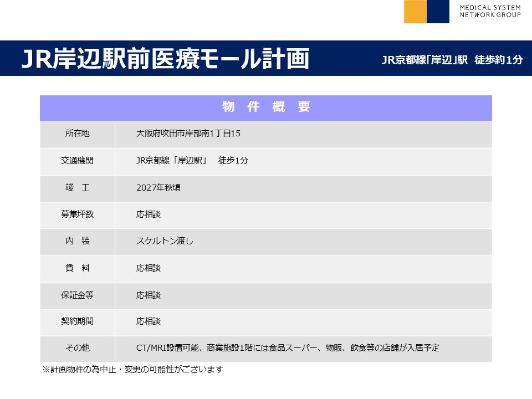The image size is (532, 399).
Task: Select the 内装 row label
Action: (x=77, y=241)
